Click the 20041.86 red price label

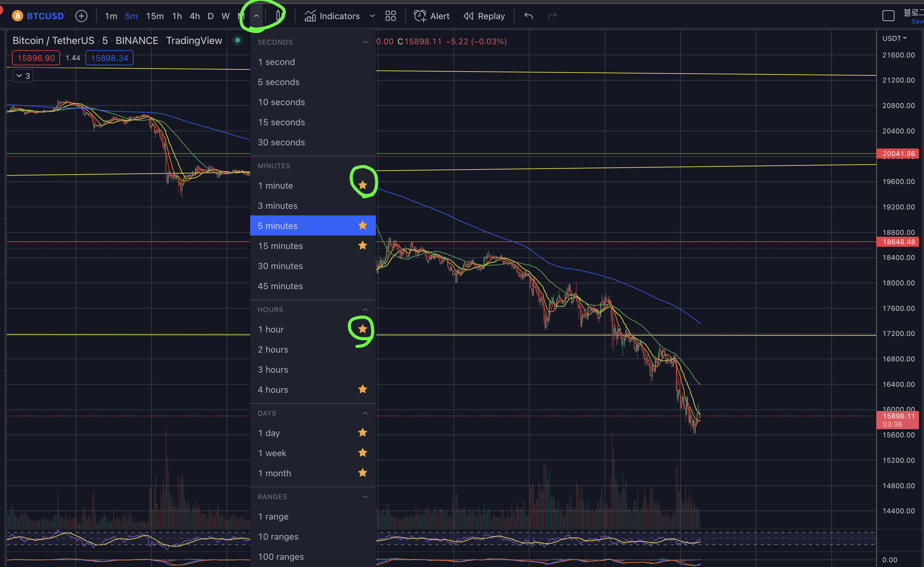(x=898, y=154)
